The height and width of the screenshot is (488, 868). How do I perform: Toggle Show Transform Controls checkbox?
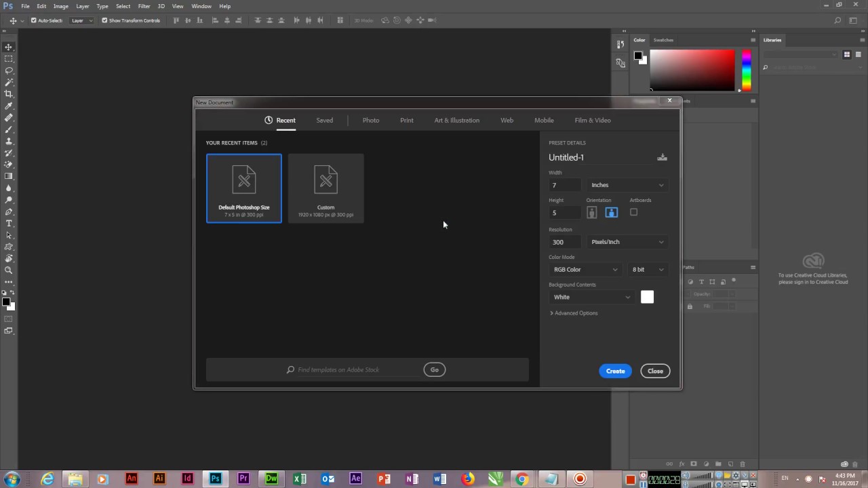click(x=104, y=20)
